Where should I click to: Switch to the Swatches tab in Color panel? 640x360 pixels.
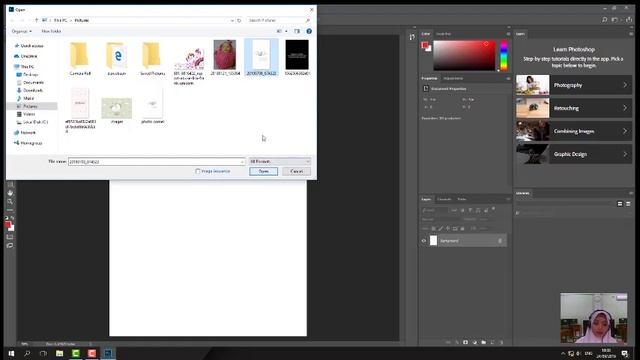coord(444,34)
